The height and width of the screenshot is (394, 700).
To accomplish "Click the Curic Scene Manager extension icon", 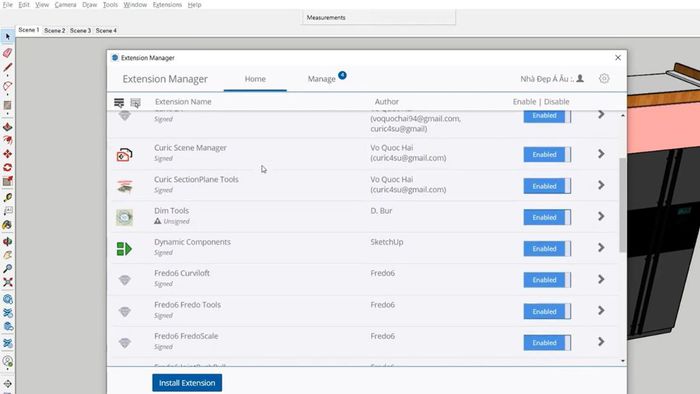I will 124,154.
